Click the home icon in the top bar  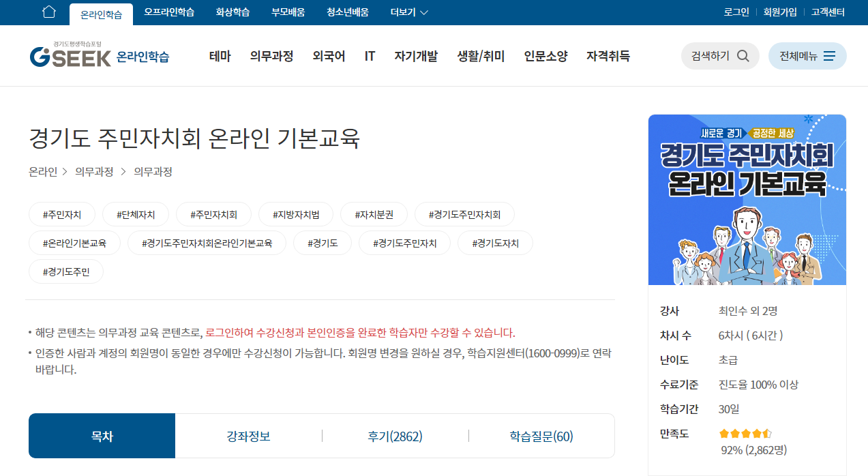(x=48, y=11)
